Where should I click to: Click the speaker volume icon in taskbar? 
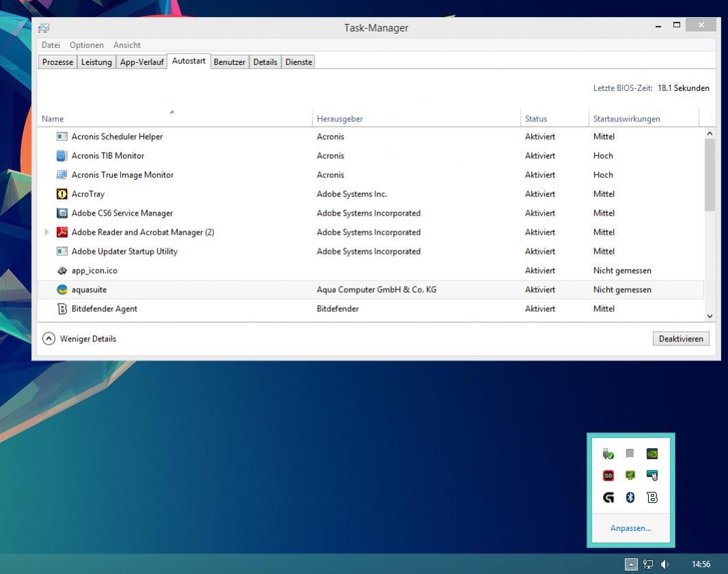[x=665, y=564]
